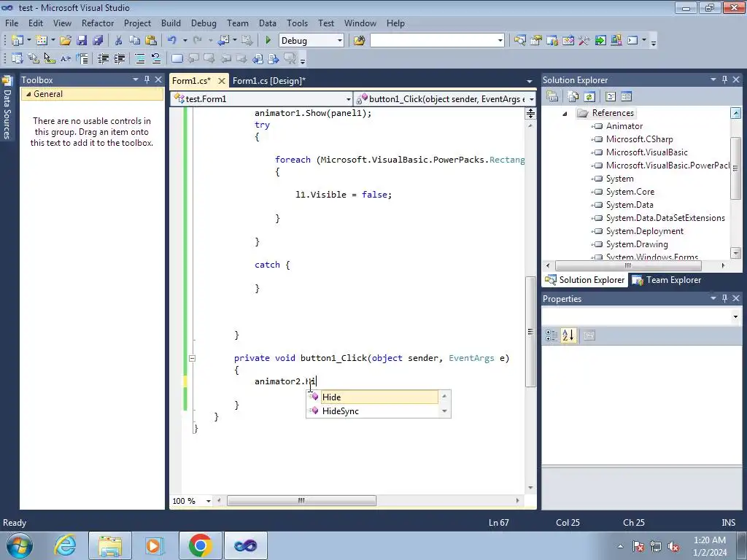747x560 pixels.
Task: Toggle a bookmark on the current line
Action: pyautogui.click(x=177, y=58)
